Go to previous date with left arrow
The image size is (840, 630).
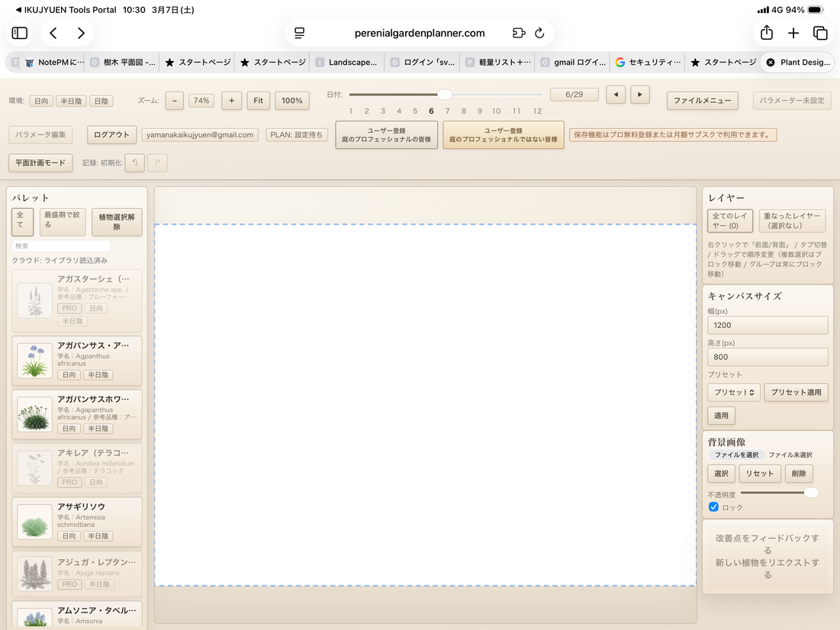pyautogui.click(x=616, y=95)
